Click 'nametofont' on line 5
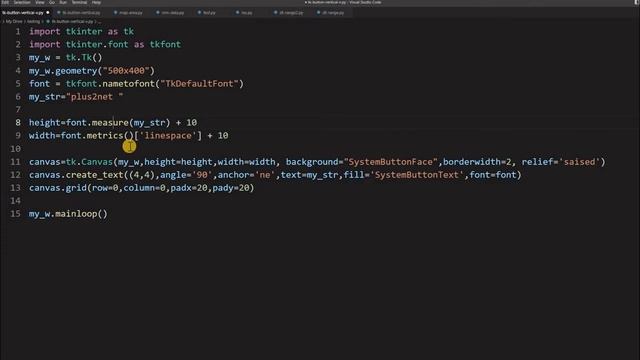 (x=129, y=84)
